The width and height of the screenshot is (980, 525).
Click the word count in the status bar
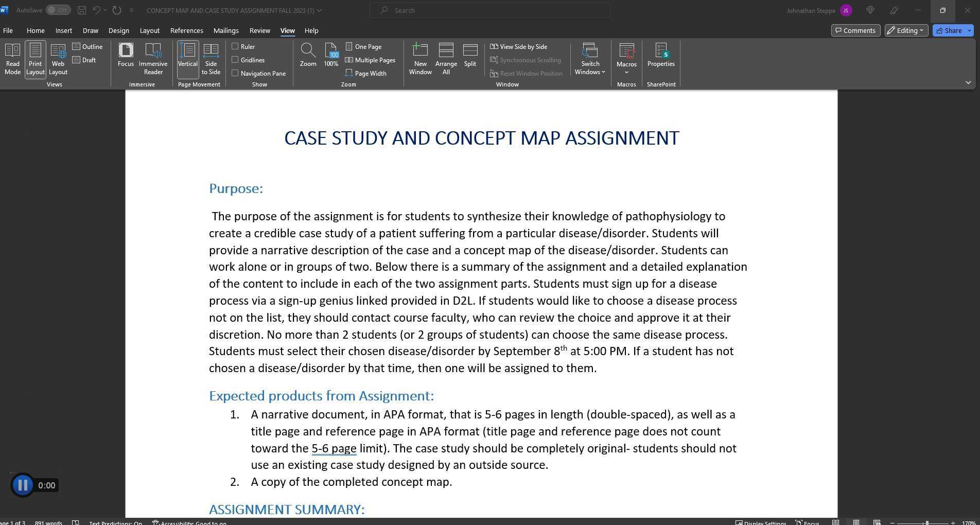pyautogui.click(x=48, y=522)
